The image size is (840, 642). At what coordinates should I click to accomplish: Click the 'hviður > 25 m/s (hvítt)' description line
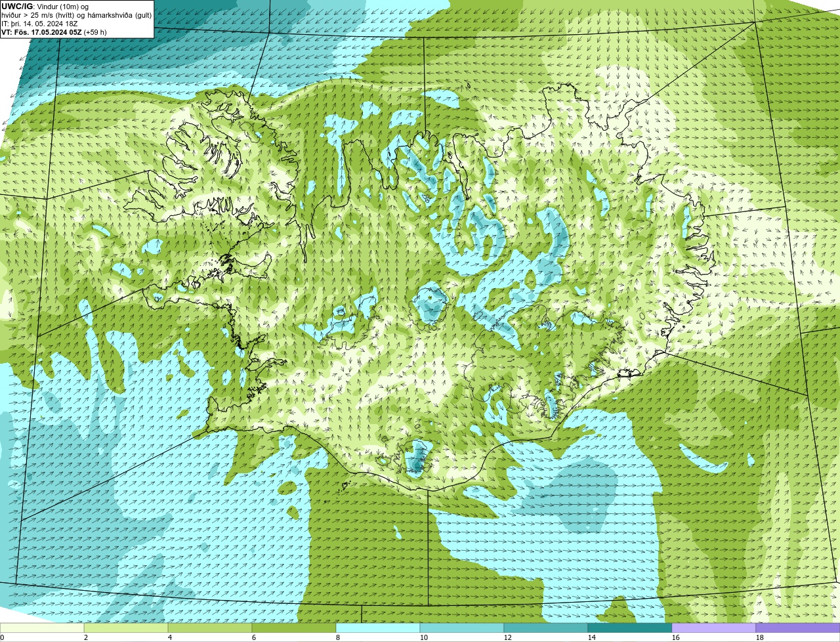coord(76,14)
